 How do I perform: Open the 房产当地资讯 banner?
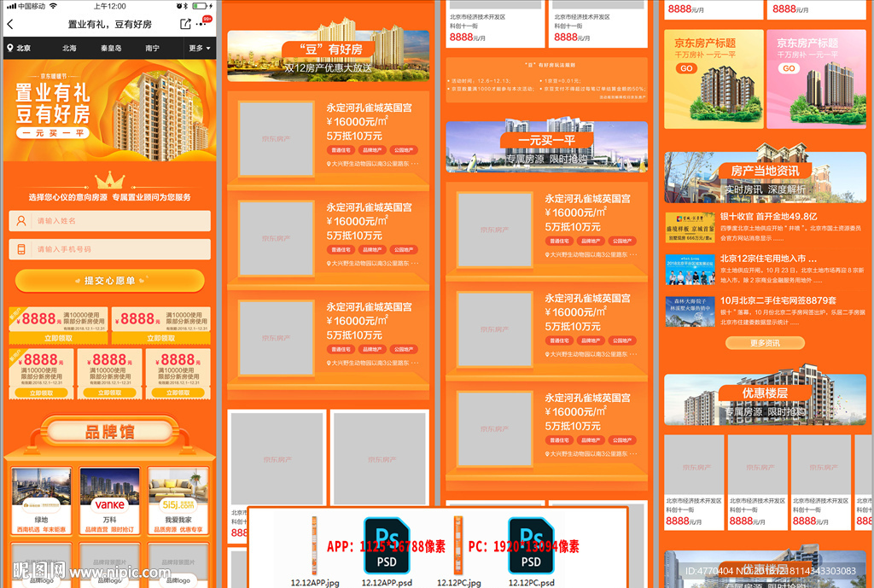coord(765,178)
